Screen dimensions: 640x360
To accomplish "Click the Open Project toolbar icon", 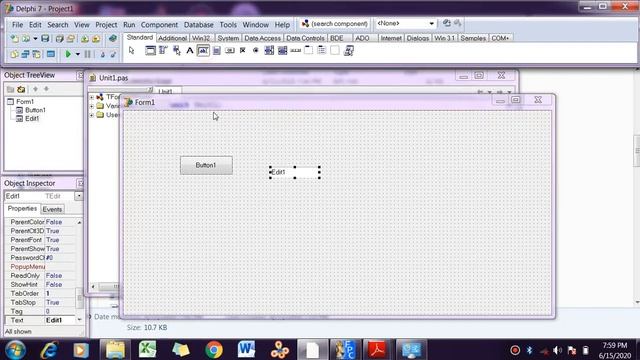I will [x=71, y=39].
